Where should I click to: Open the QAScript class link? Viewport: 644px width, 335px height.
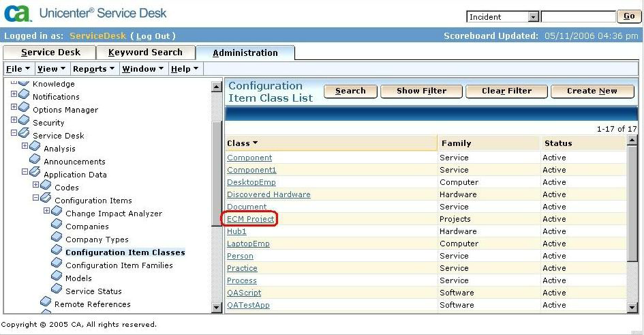pyautogui.click(x=244, y=293)
